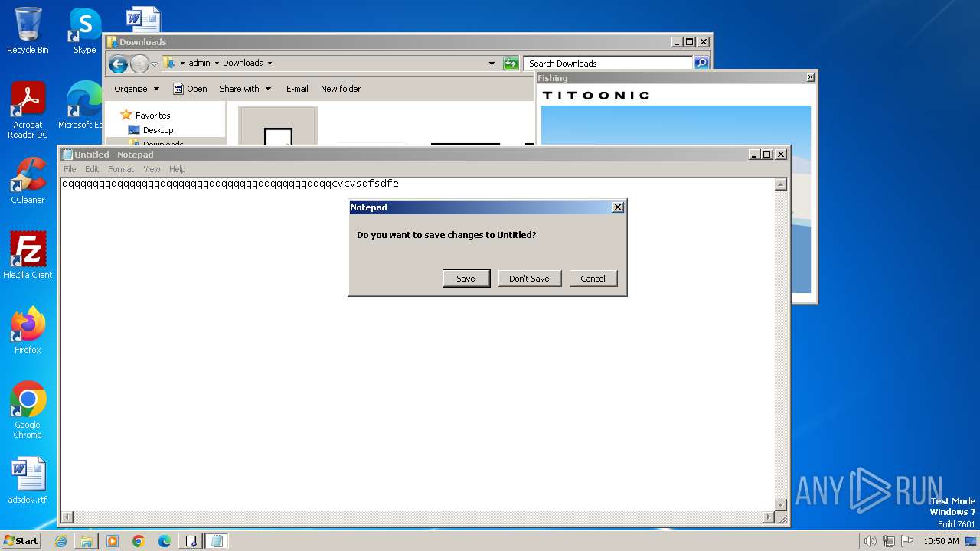The width and height of the screenshot is (980, 551).
Task: Click New folder in Downloads toolbar
Action: [341, 89]
